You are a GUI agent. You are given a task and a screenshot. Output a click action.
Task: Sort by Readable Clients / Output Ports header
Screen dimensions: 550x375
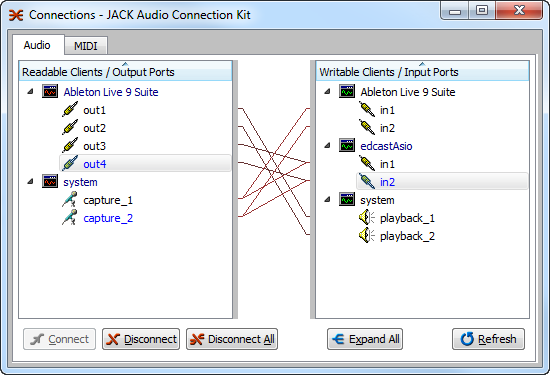tap(126, 71)
